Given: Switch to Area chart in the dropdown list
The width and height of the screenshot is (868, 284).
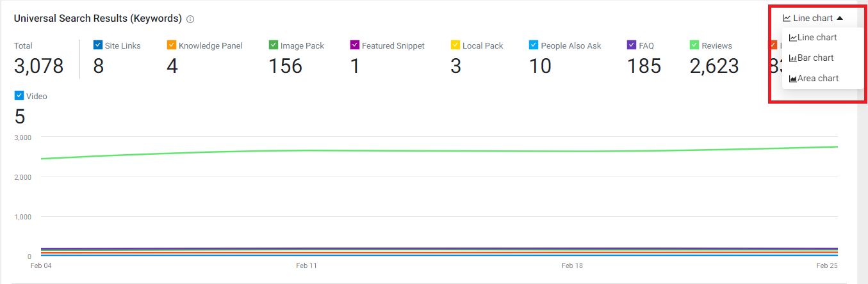Looking at the screenshot, I should point(814,79).
